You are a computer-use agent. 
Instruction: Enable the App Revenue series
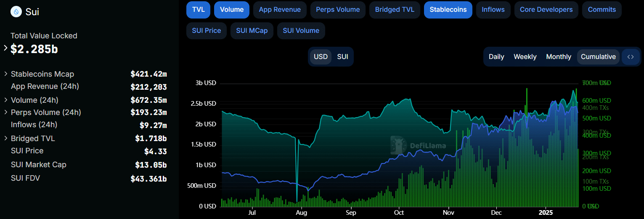click(280, 10)
